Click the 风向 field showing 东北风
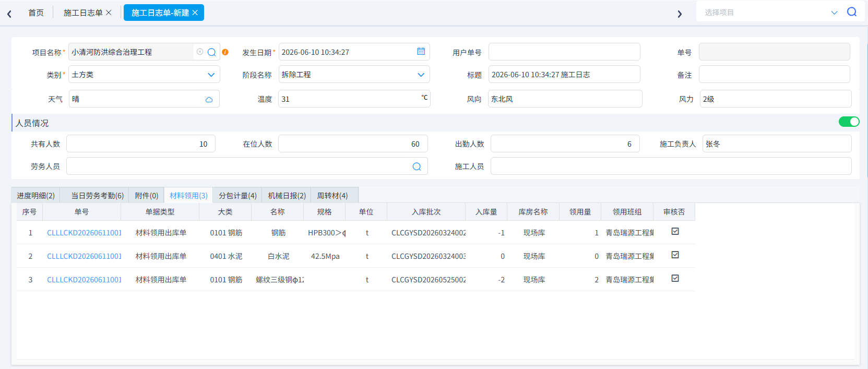This screenshot has width=868, height=369. (565, 99)
